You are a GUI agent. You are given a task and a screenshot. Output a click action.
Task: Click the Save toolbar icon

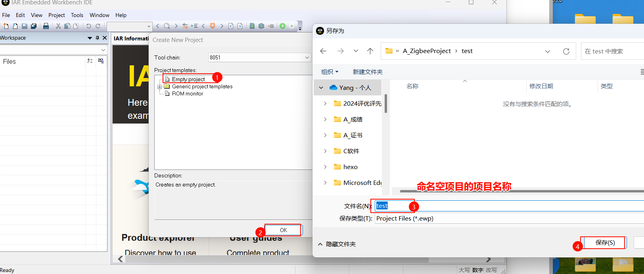pos(25,26)
